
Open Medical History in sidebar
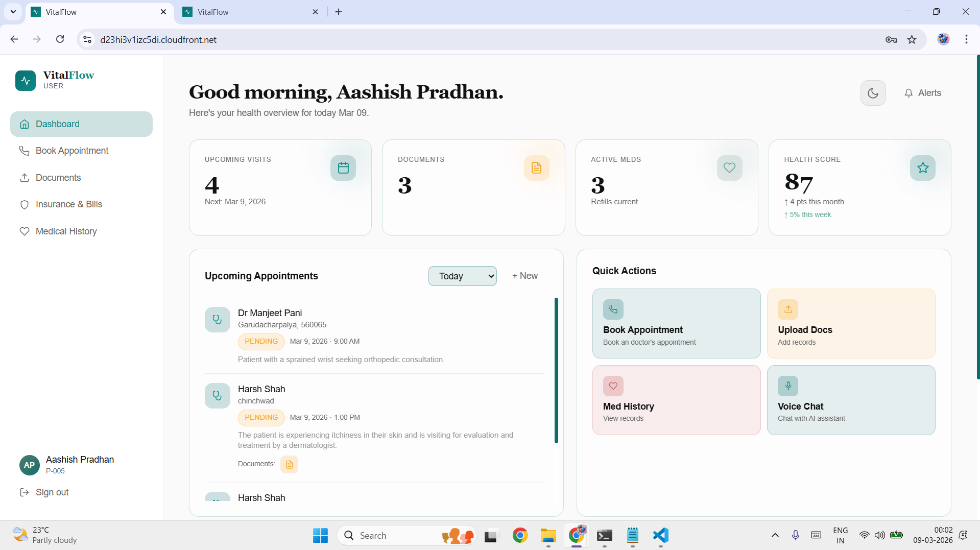pyautogui.click(x=81, y=231)
